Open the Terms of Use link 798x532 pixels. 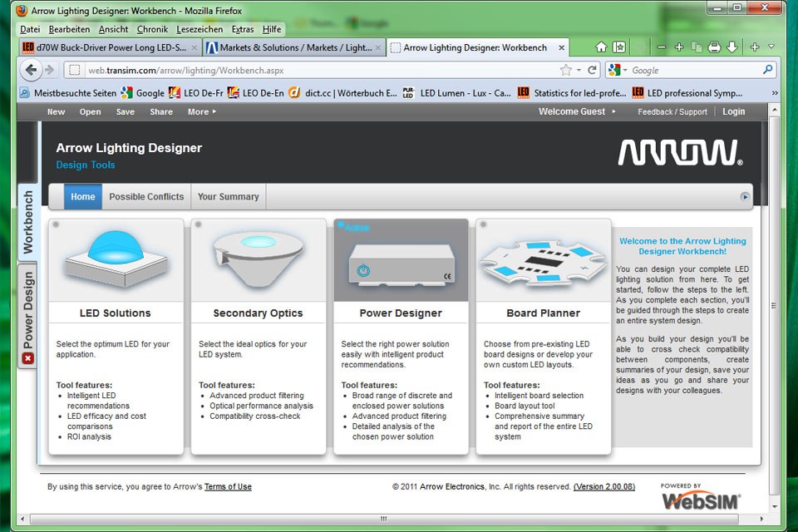pos(228,487)
